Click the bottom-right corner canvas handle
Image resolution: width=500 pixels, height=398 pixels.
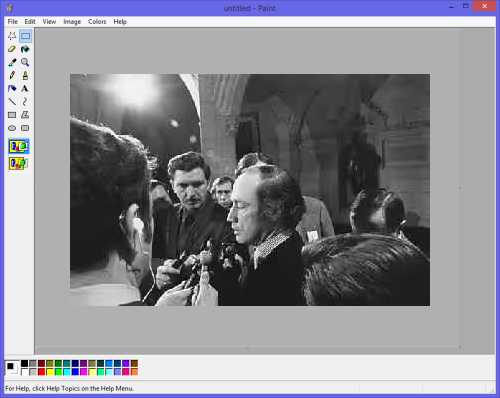(x=459, y=347)
